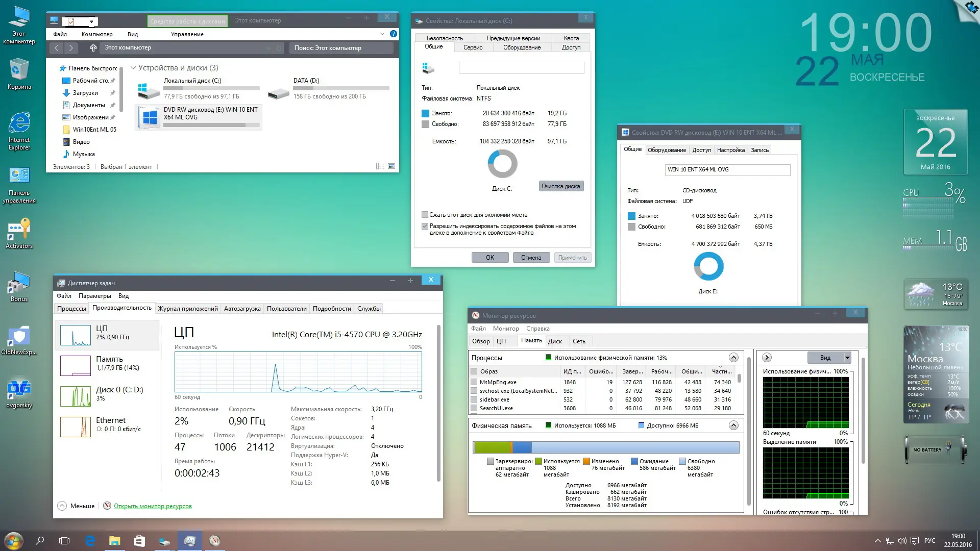Collapse the Devices and drives group
Viewport: 980px width, 551px height.
pos(133,68)
